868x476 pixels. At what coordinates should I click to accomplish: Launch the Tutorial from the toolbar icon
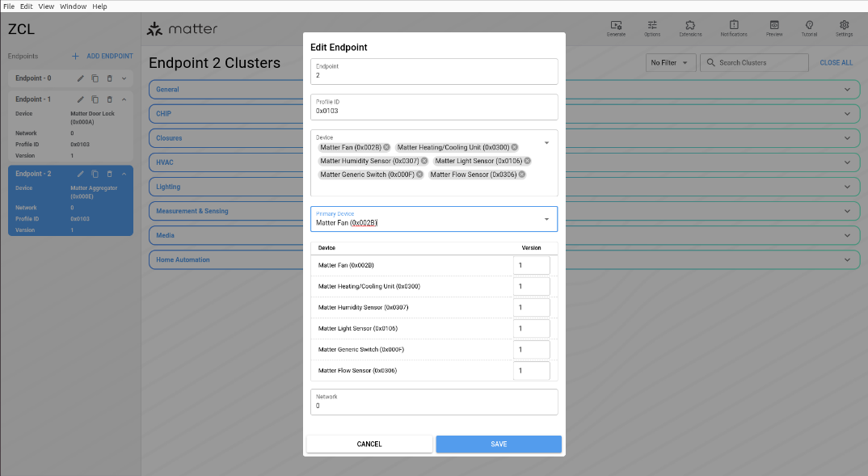809,27
